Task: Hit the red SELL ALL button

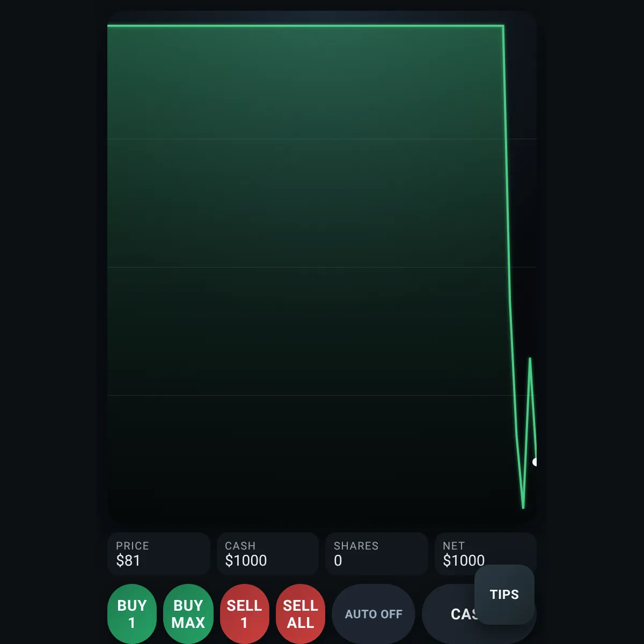Action: (x=301, y=613)
